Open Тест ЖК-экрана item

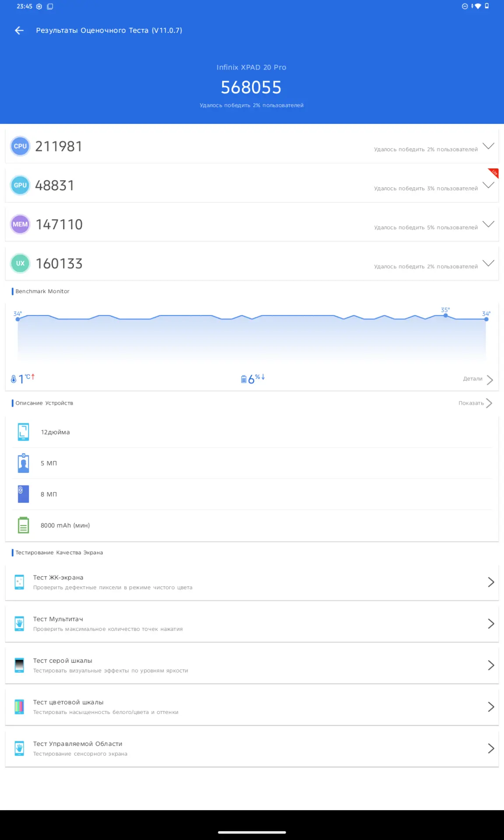click(252, 582)
